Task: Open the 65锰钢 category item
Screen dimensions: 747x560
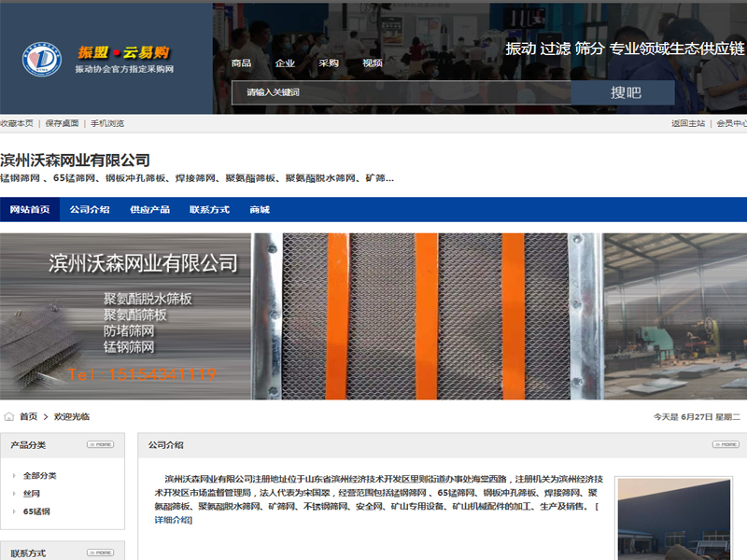Action: click(x=36, y=511)
